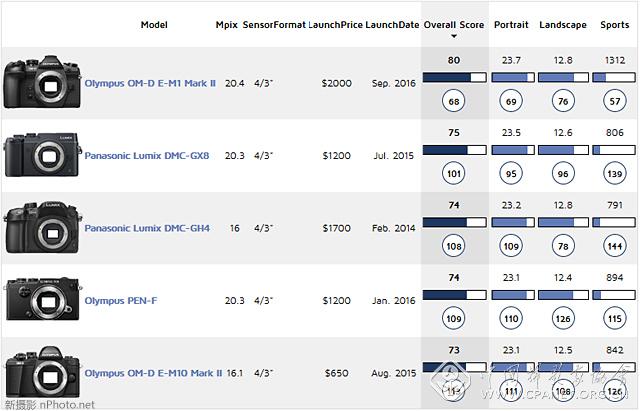This screenshot has width=640, height=411.
Task: Click the LaunchPrice column header
Action: (x=336, y=23)
